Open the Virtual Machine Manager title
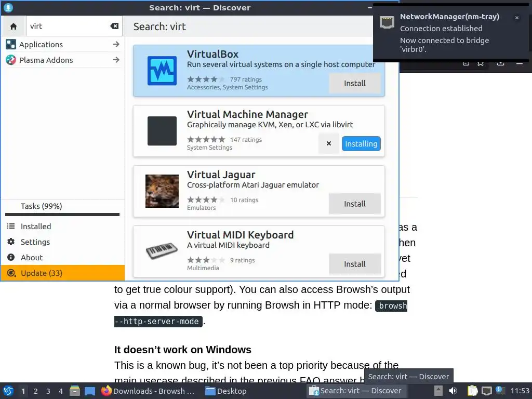This screenshot has height=399, width=532. [x=247, y=114]
